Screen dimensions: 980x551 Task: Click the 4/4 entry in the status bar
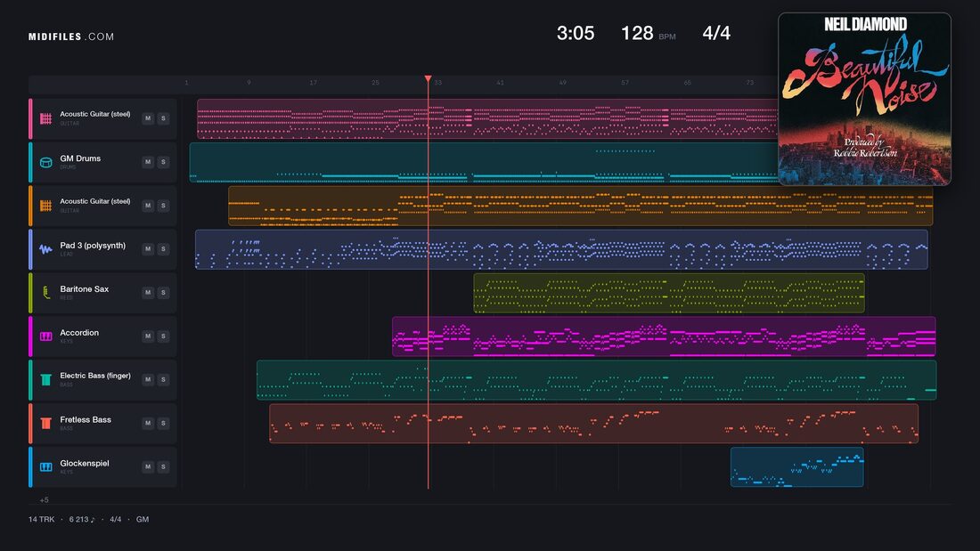tap(116, 519)
